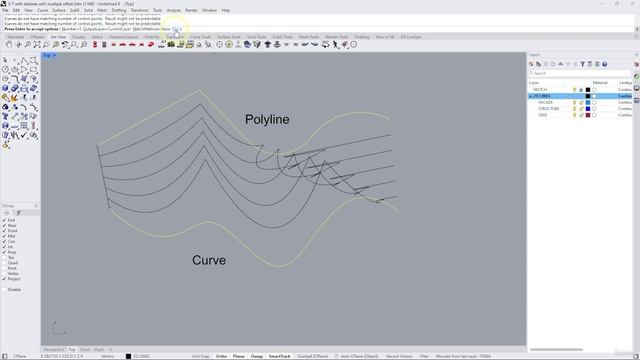Change the GRID layer dark red swatch
Viewport: 640px width, 360px height.
click(x=588, y=115)
